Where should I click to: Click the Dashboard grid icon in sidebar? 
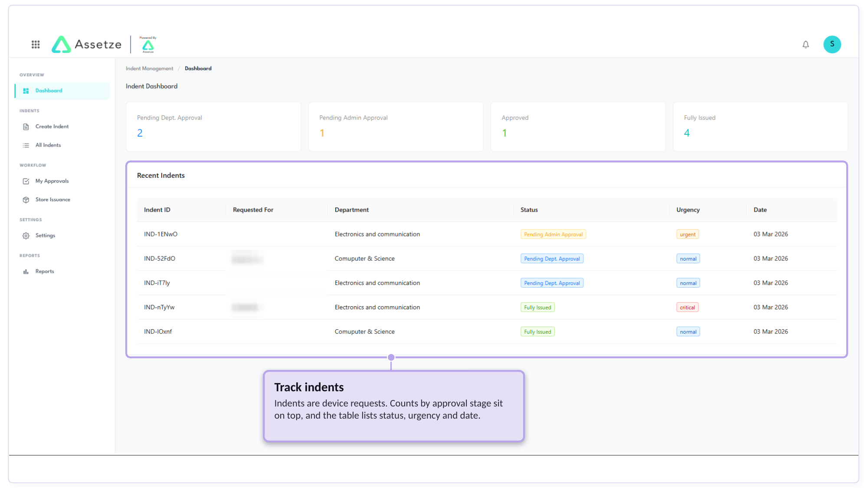26,91
